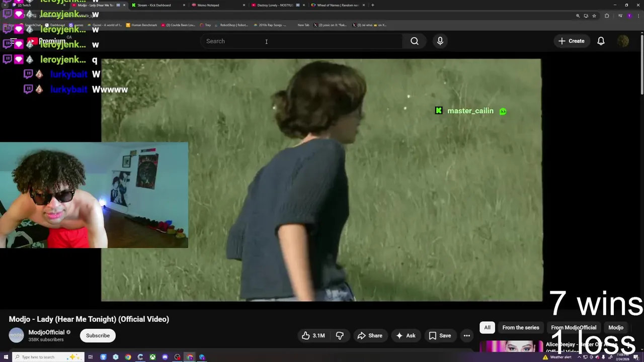Open the browser extensions puzzle icon

607,16
